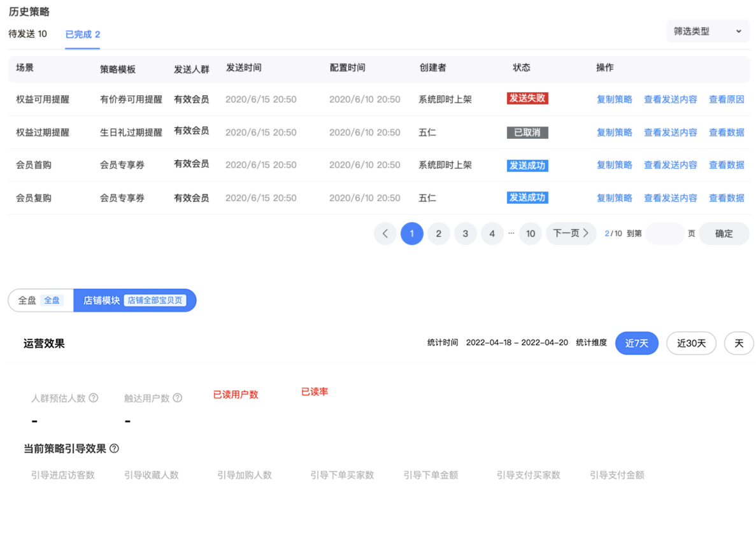Open help tooltip for 人群预估人数
This screenshot has width=756, height=541.
(x=94, y=397)
